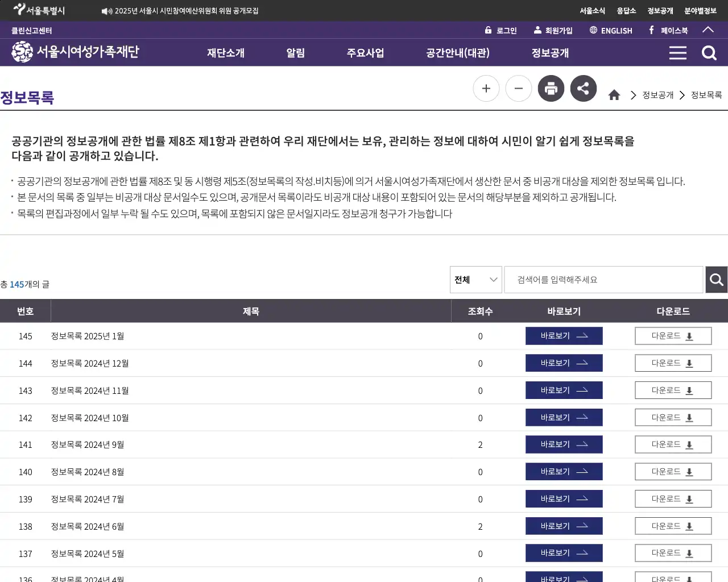Viewport: 728px width, 582px height.
Task: Open the share options icon
Action: pyautogui.click(x=583, y=88)
